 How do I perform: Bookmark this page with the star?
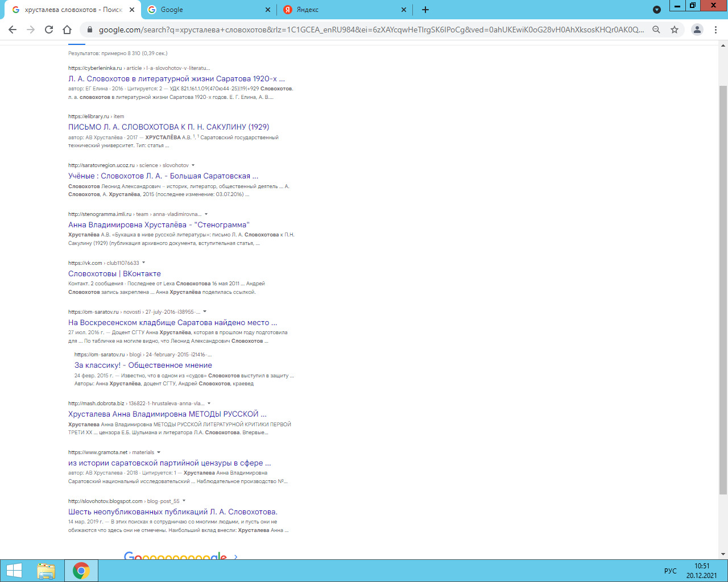[x=675, y=30]
